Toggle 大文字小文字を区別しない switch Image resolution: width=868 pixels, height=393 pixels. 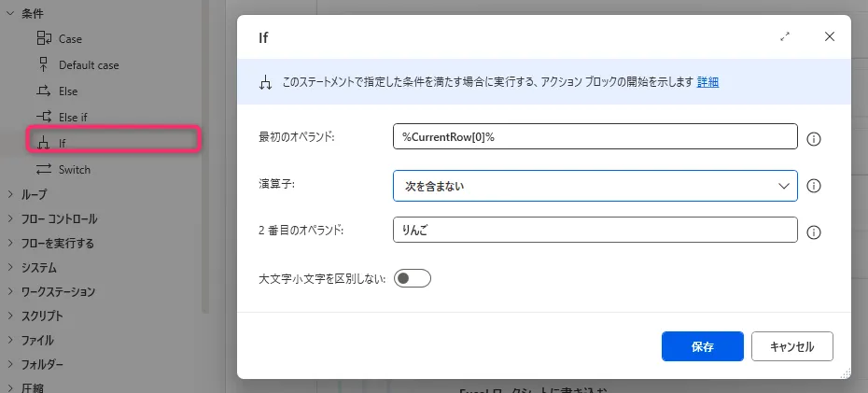point(412,278)
